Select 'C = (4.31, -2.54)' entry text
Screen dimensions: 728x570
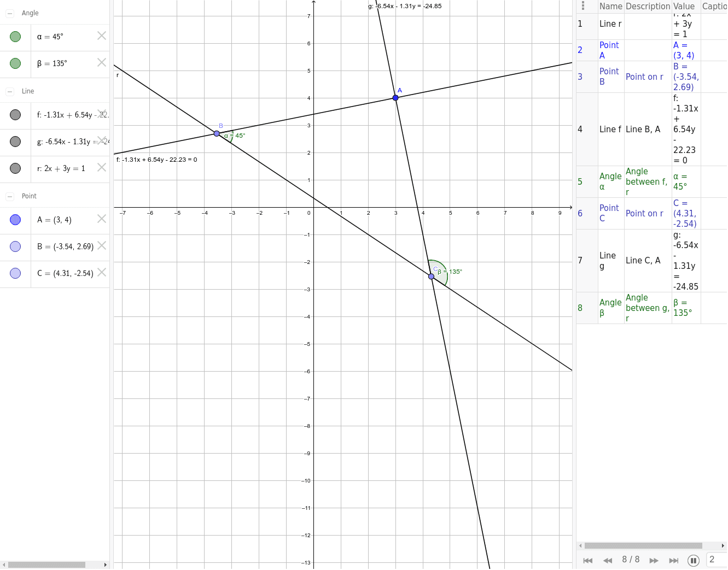pos(65,273)
